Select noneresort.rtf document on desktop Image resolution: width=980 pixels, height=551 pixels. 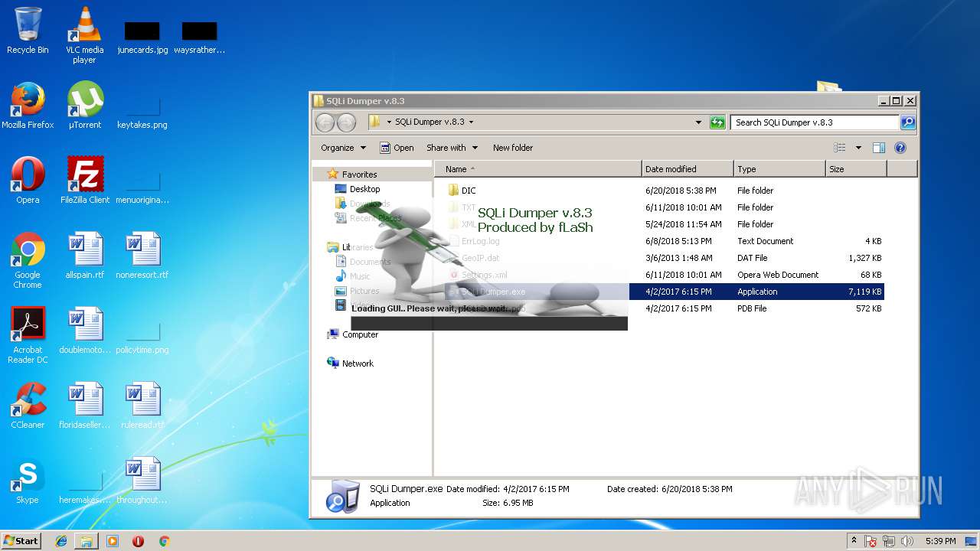point(142,256)
